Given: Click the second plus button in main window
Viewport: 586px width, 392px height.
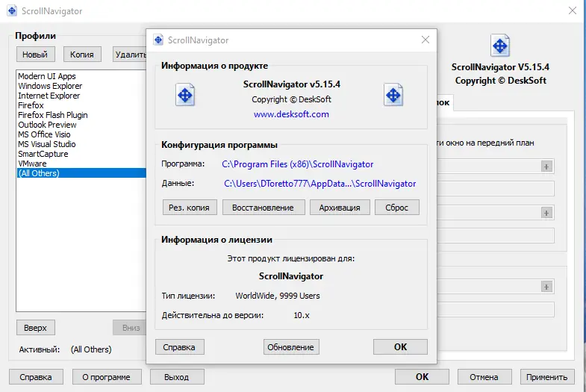Looking at the screenshot, I should click(546, 213).
